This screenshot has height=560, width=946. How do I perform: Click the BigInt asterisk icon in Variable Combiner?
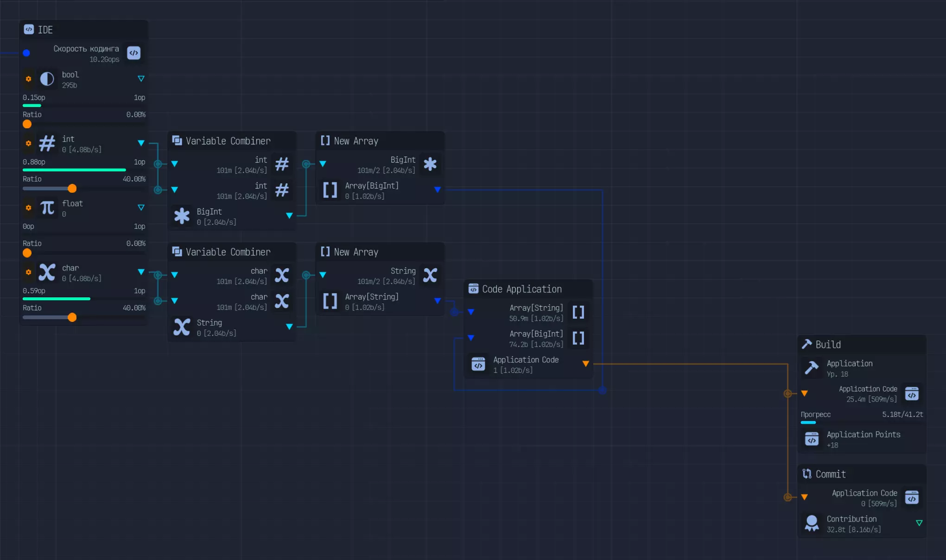(182, 216)
